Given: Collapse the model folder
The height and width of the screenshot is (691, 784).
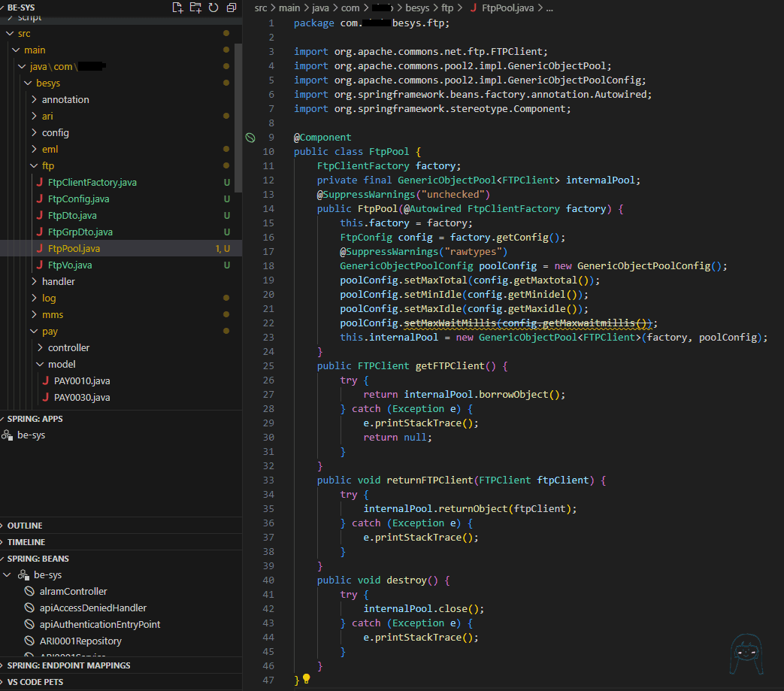Looking at the screenshot, I should coord(40,364).
